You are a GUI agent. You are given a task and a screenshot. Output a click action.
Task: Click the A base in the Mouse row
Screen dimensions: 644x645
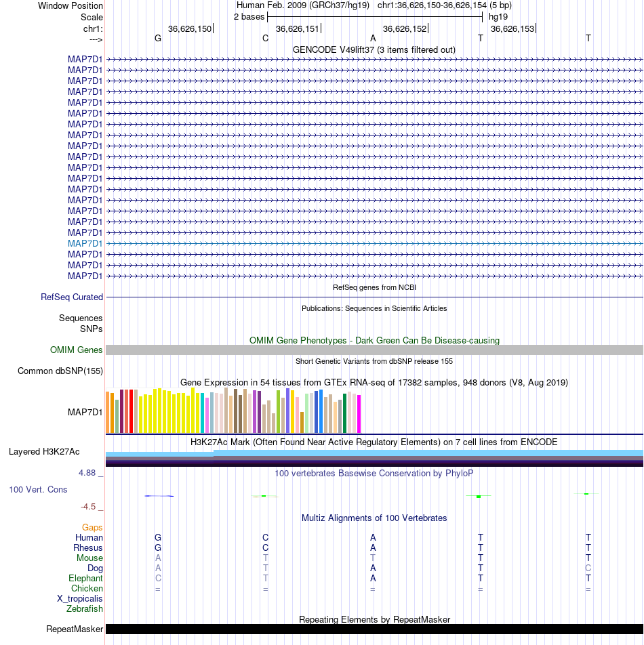(157, 558)
